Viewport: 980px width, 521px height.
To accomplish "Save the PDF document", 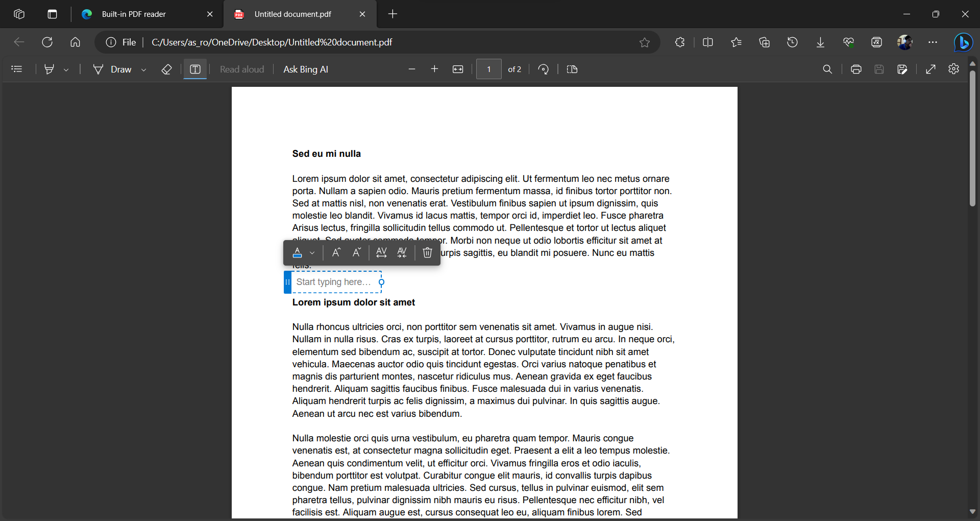I will coord(879,69).
